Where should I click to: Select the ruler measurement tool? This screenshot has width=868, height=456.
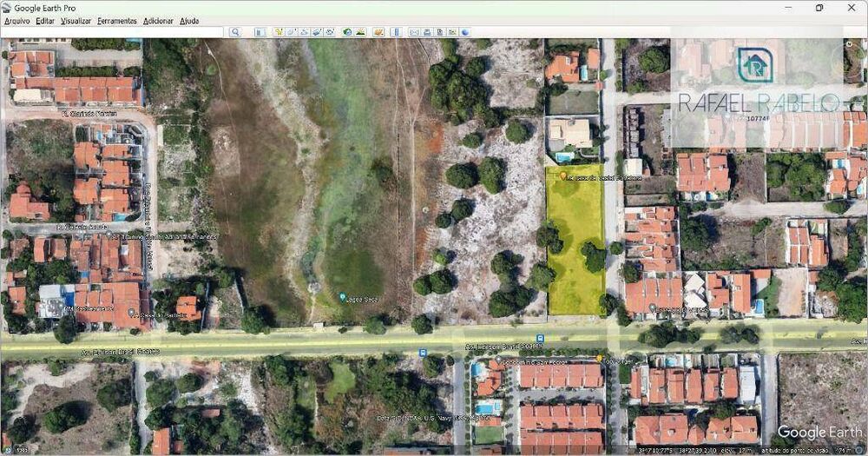(397, 32)
